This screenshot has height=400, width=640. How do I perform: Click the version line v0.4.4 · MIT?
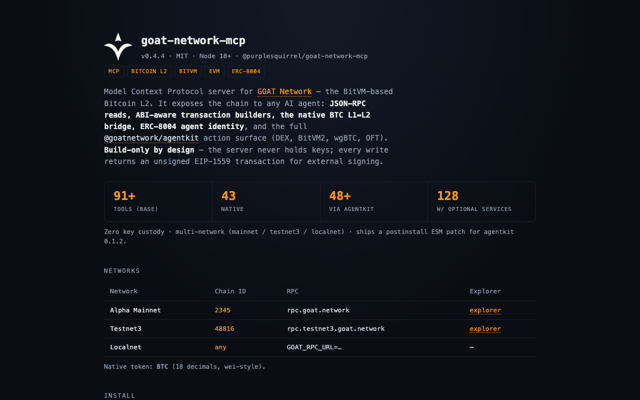[x=254, y=56]
